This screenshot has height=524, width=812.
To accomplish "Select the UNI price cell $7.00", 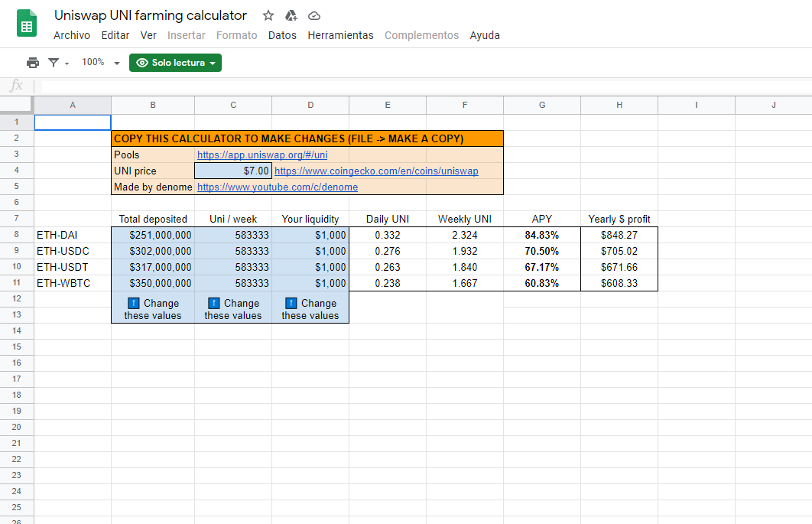I will (x=233, y=171).
